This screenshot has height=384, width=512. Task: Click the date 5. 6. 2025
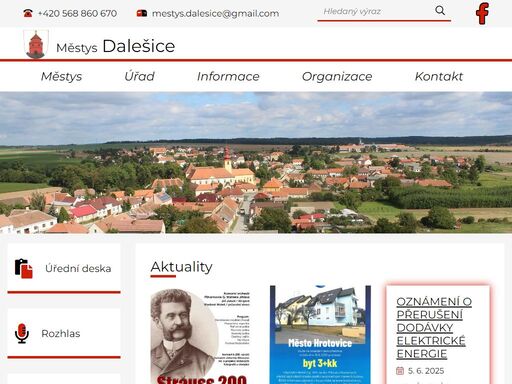(426, 371)
